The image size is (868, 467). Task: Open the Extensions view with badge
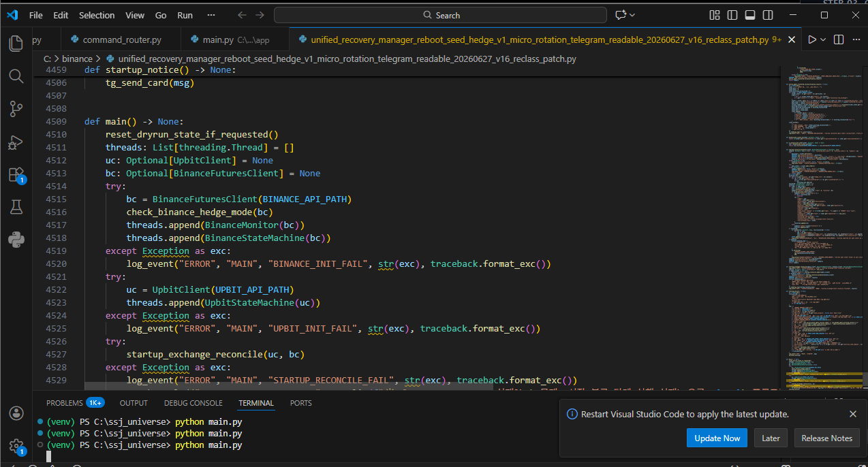[x=16, y=175]
